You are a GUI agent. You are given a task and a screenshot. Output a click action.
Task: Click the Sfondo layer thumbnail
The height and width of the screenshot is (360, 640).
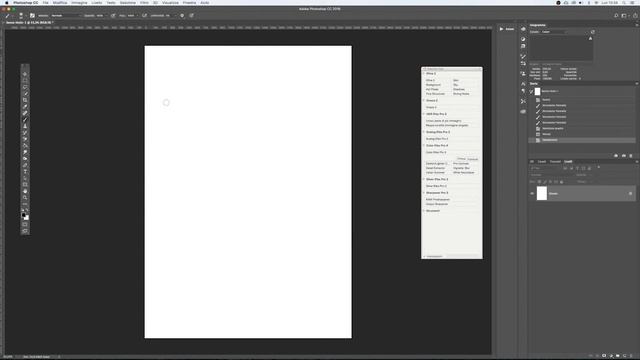pyautogui.click(x=542, y=193)
